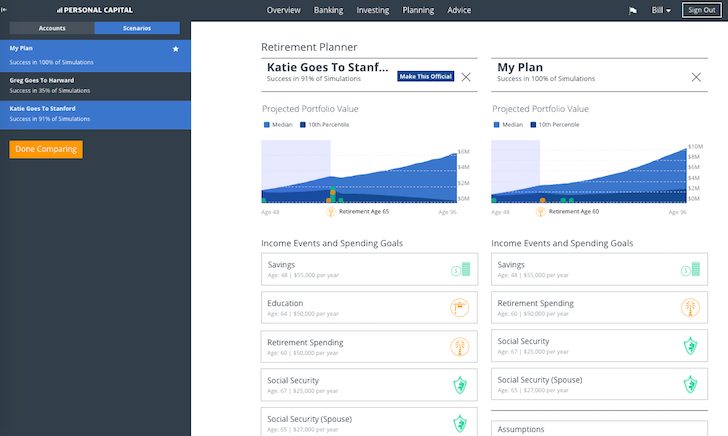The width and height of the screenshot is (728, 436).
Task: Click Make This Official button
Action: (x=425, y=76)
